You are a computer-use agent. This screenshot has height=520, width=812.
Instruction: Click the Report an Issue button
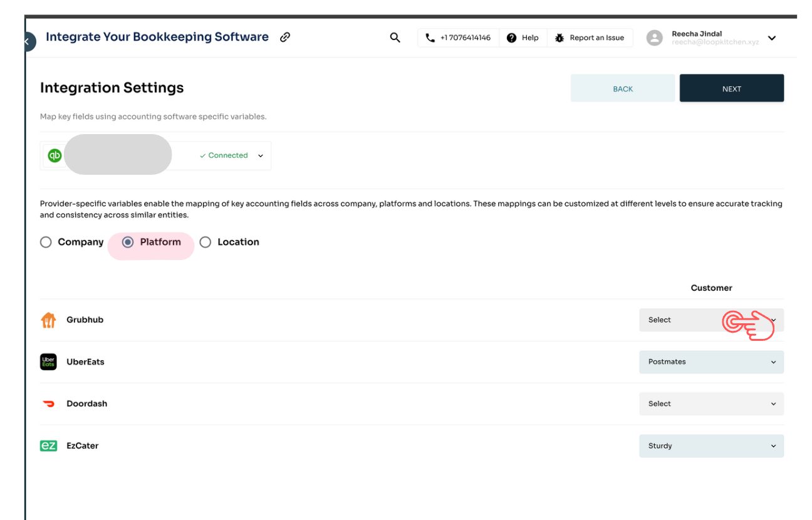(x=590, y=38)
